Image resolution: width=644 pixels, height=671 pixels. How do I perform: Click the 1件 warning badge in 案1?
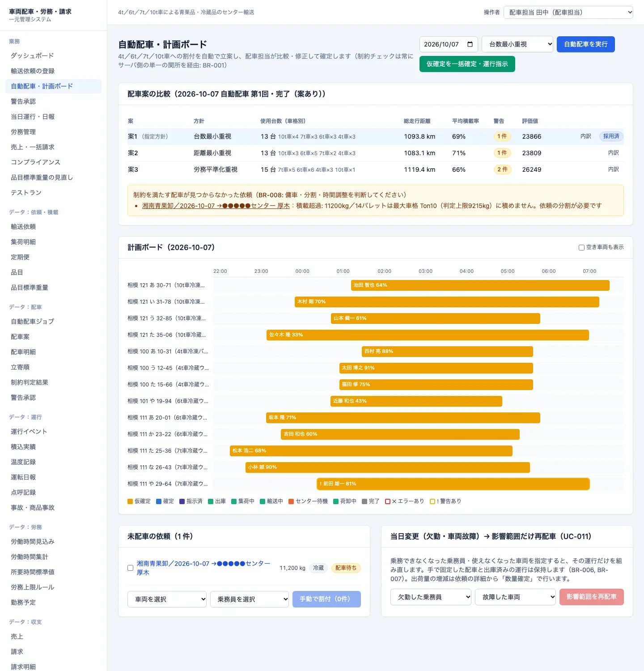pos(502,136)
